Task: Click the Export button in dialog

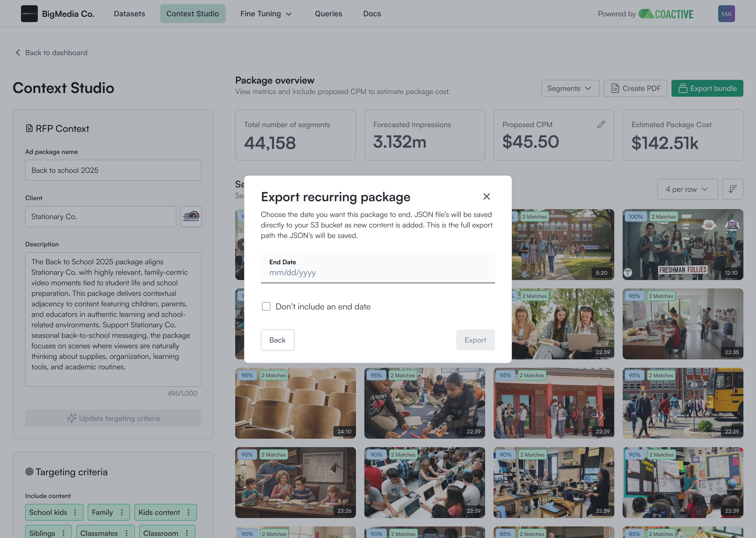Action: (475, 340)
